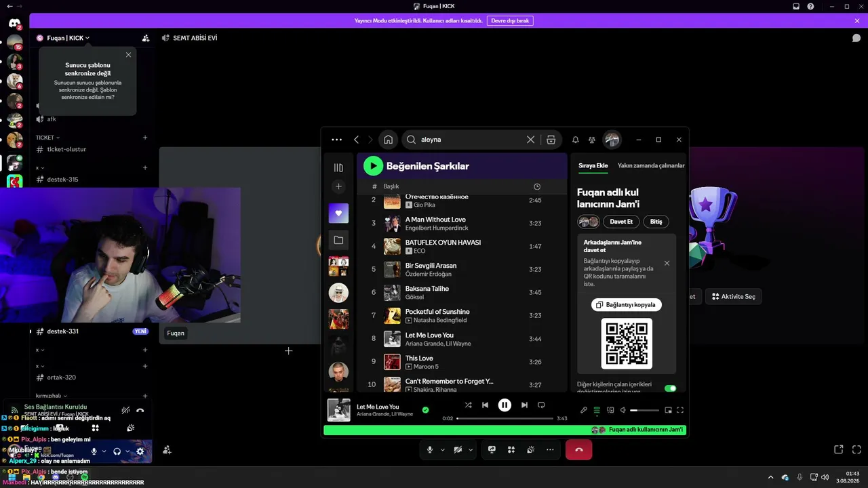Open Spotify miniplayer
This screenshot has width=868, height=488.
668,410
